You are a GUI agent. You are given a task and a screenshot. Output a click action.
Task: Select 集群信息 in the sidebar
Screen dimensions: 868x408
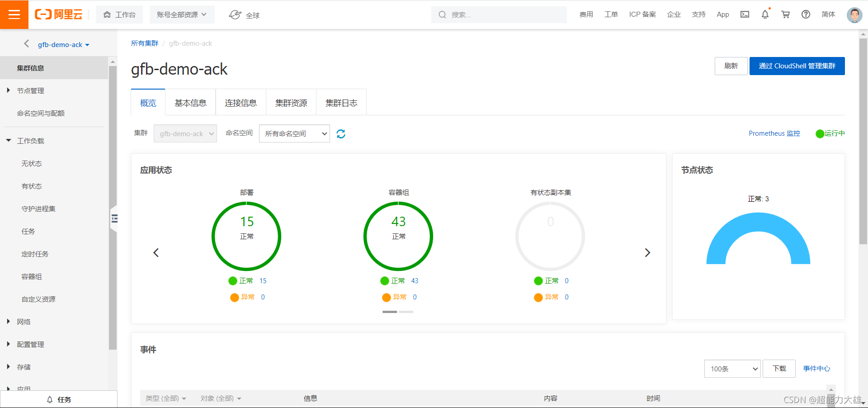(54, 68)
